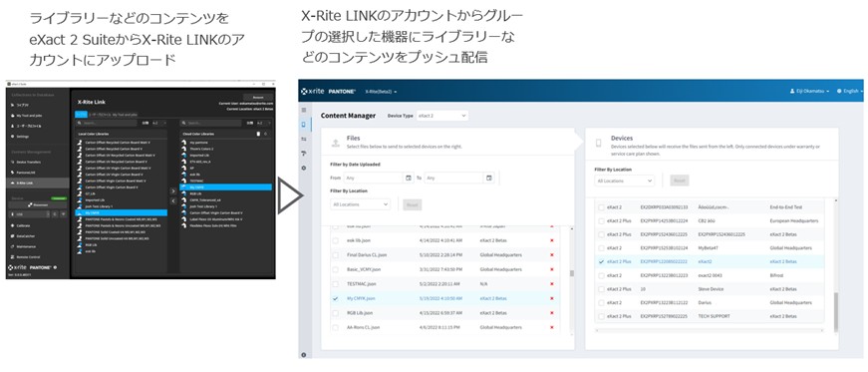This screenshot has height=372, width=868.
Task: Select the device icon in web sidebar
Action: 303,125
